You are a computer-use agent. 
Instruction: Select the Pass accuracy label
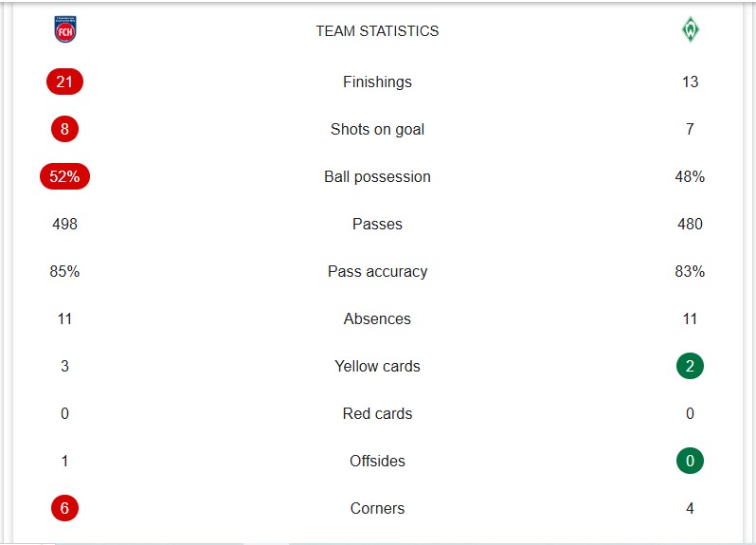coord(377,271)
